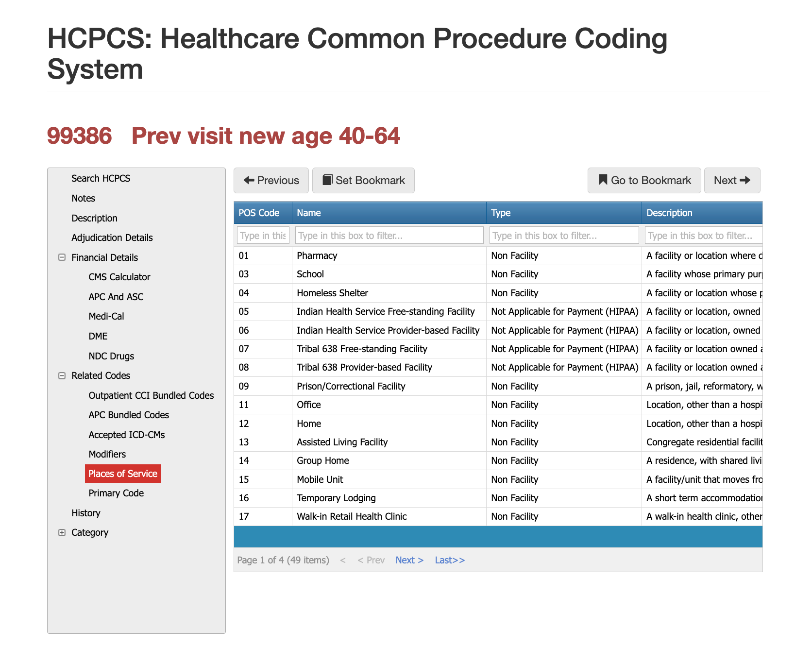Viewport: 812px width, 645px height.
Task: Open the CMS Calculator
Action: [119, 277]
